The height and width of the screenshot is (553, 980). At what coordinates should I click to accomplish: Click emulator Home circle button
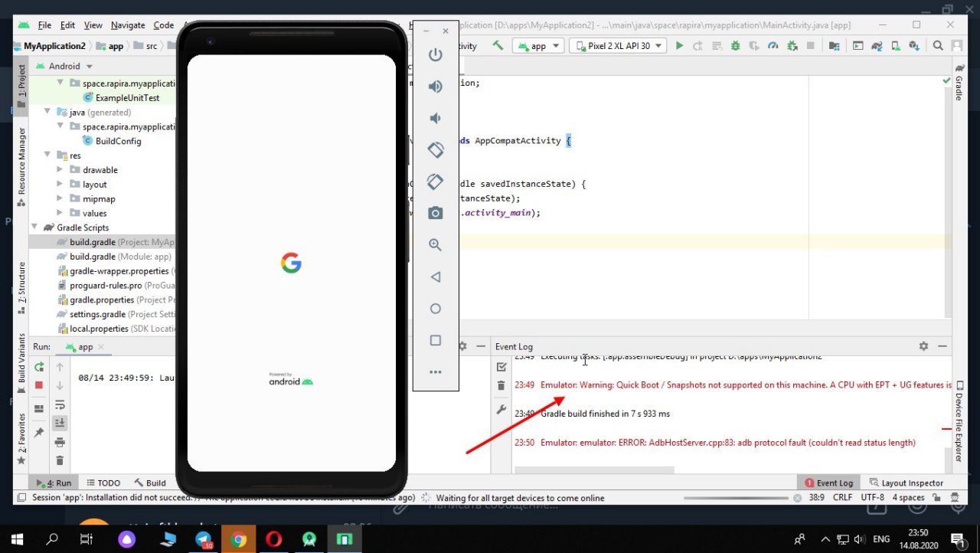tap(436, 308)
